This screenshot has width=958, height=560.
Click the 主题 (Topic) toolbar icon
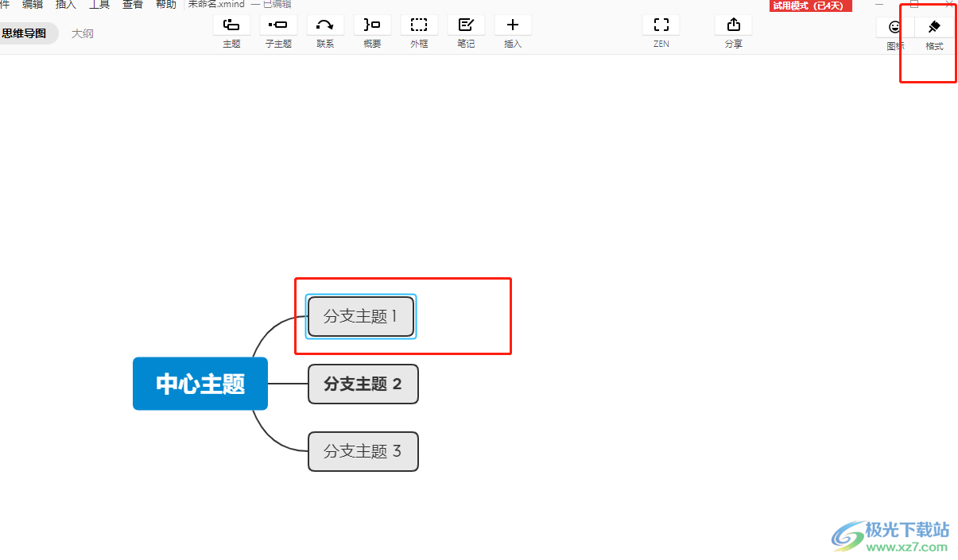231,25
